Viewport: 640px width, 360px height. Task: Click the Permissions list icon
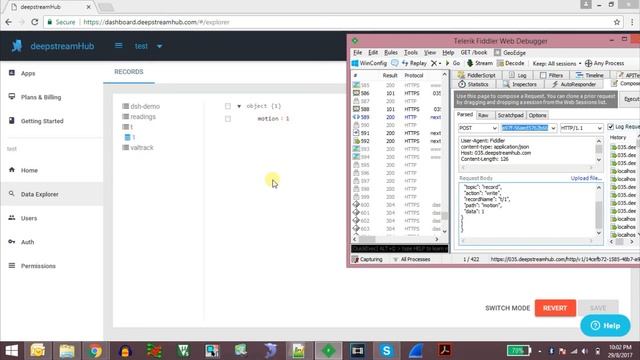[12, 266]
